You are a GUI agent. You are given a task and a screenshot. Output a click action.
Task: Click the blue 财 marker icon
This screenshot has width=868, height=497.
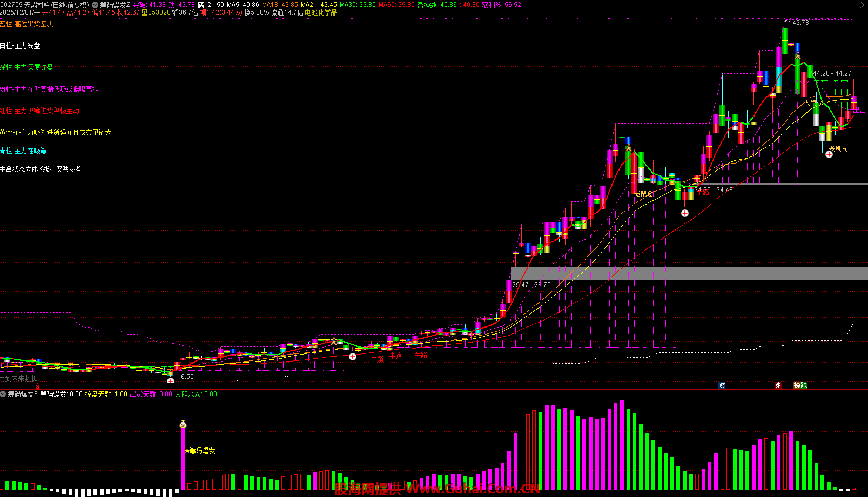(722, 385)
